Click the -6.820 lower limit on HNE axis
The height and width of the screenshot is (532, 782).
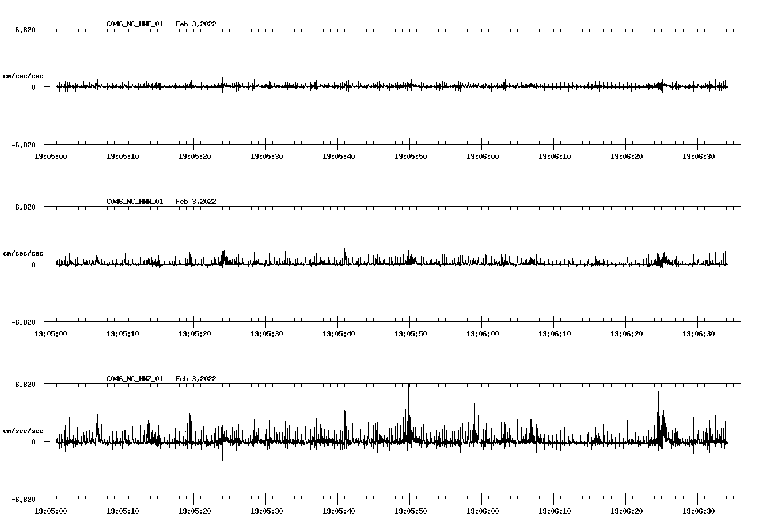[x=23, y=145]
